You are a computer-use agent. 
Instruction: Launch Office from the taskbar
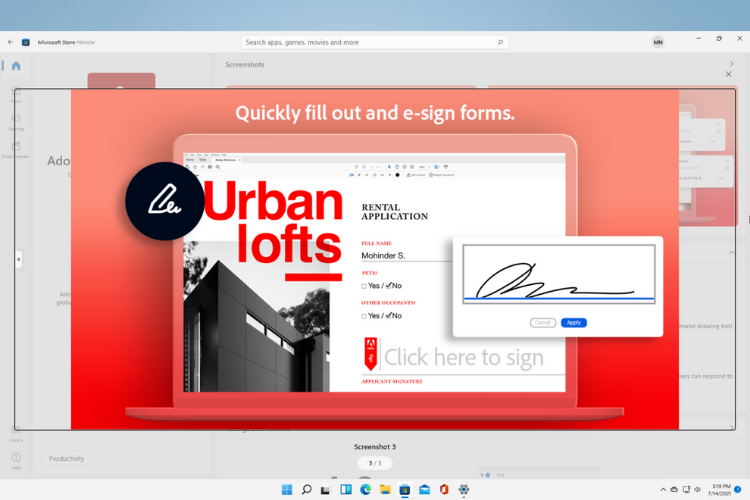tap(444, 489)
